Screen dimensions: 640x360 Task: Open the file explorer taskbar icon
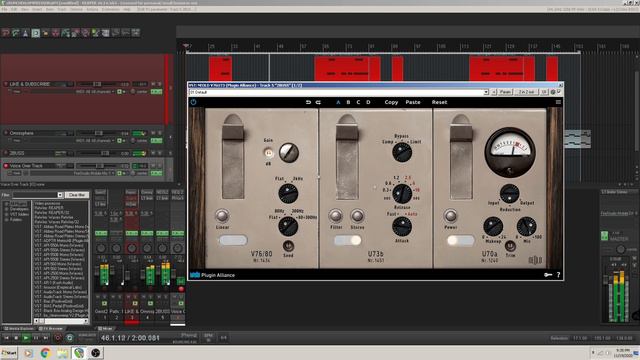click(x=62, y=353)
